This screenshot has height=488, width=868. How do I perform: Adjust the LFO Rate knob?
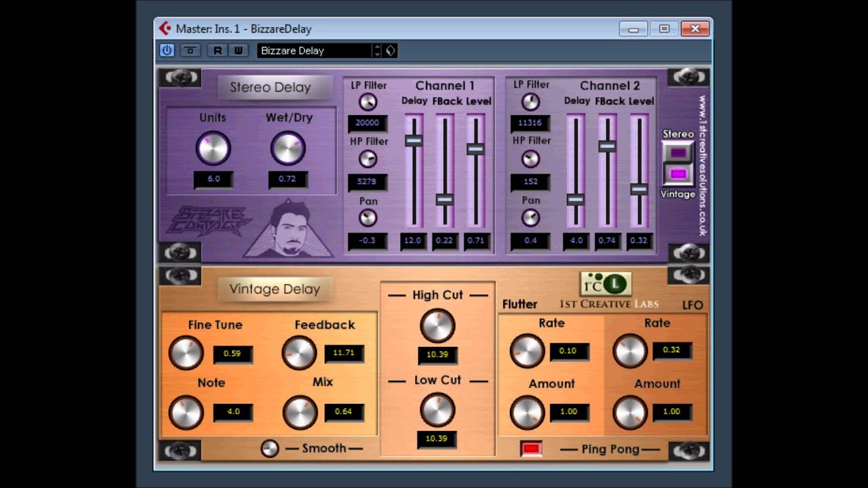[x=630, y=351]
